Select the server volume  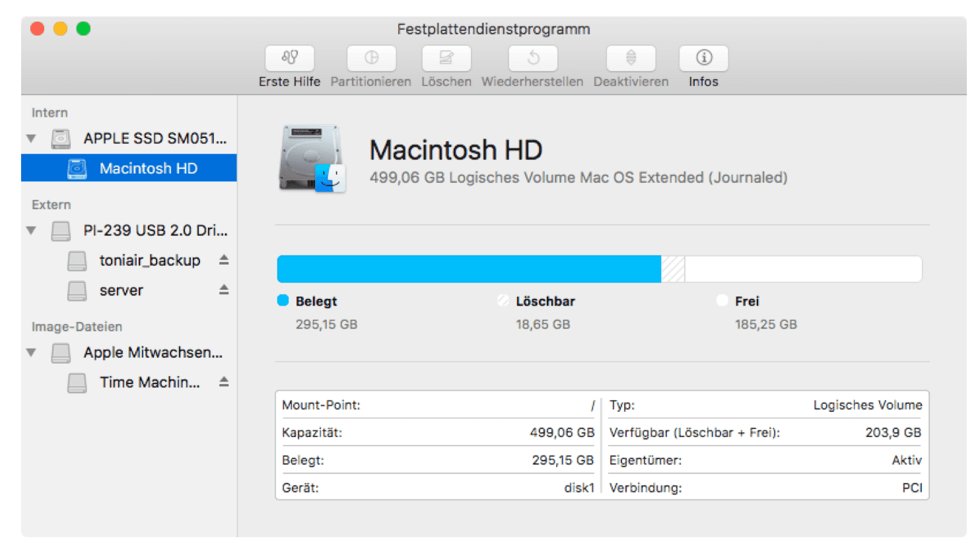pyautogui.click(x=129, y=290)
